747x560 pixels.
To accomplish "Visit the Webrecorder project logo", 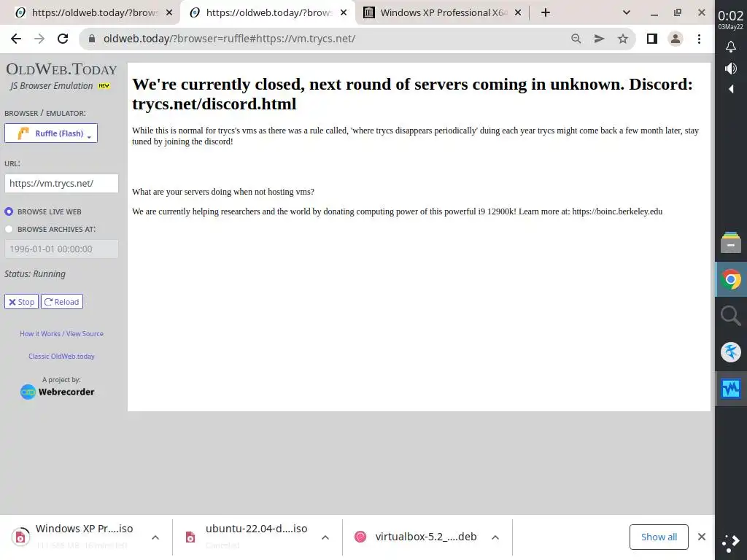I will coord(57,392).
